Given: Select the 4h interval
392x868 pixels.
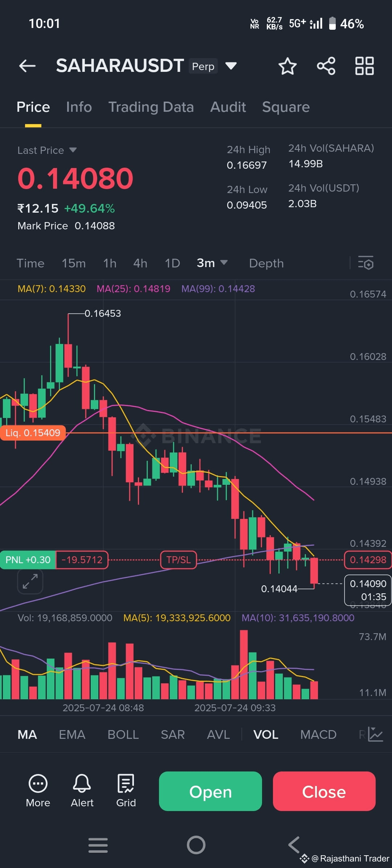Looking at the screenshot, I should pyautogui.click(x=140, y=263).
